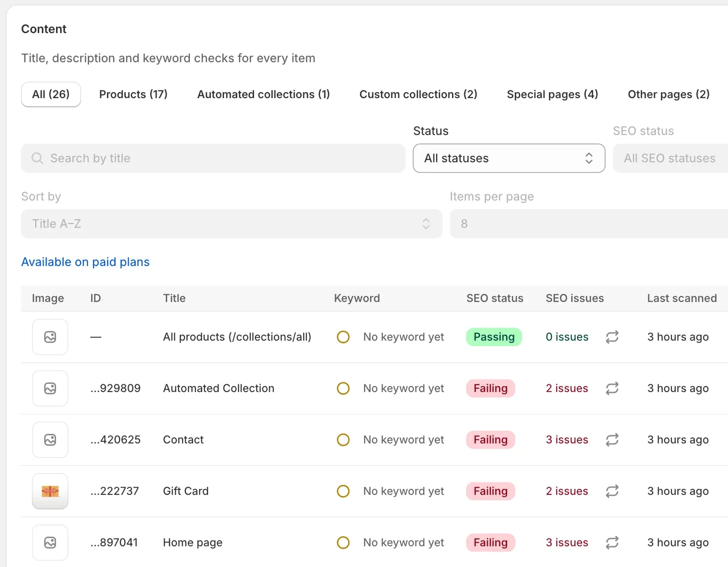The height and width of the screenshot is (567, 728).
Task: Click the Passing status badge
Action: coord(494,337)
